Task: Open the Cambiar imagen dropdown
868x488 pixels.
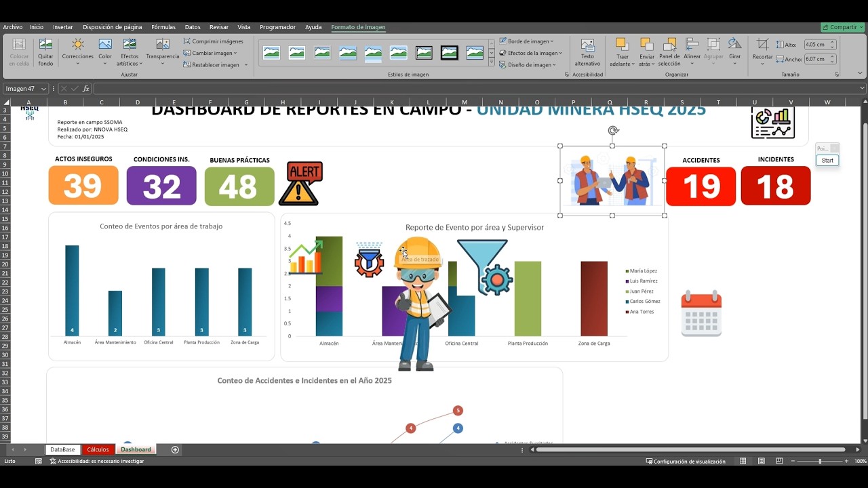Action: [x=210, y=53]
